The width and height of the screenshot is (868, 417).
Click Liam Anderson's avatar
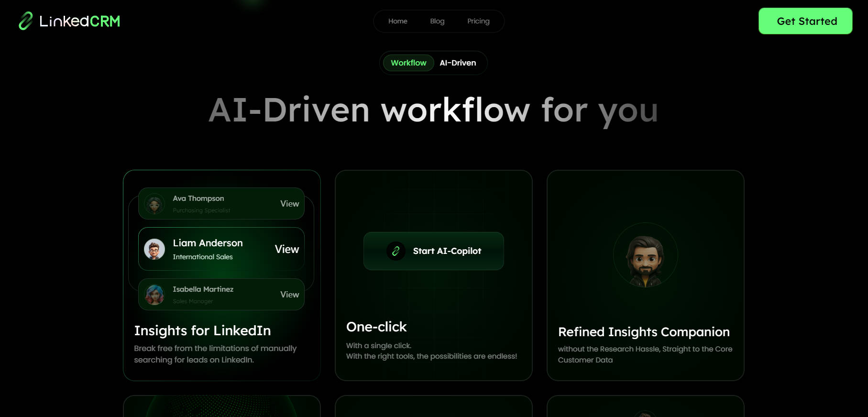[x=154, y=249]
